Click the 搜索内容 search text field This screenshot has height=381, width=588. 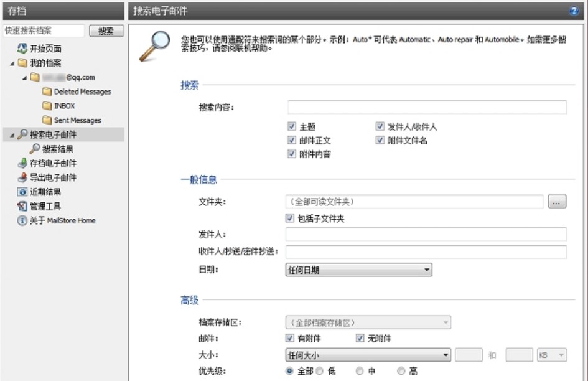coord(426,107)
